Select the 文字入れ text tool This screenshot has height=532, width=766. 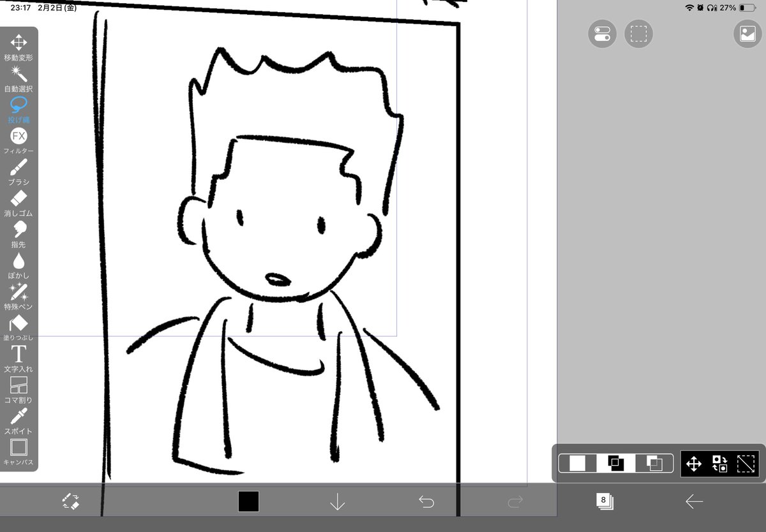click(x=19, y=359)
